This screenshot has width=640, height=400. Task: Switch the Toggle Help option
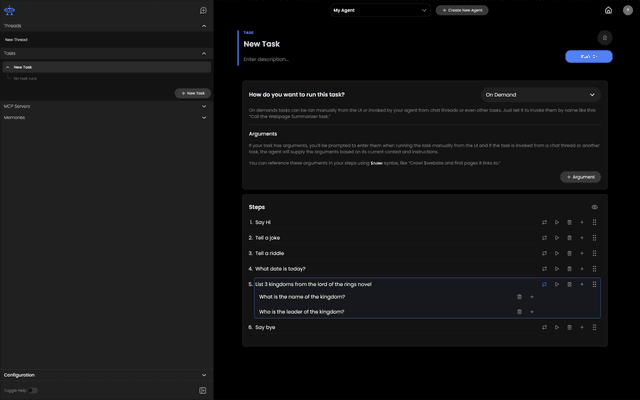click(x=33, y=390)
